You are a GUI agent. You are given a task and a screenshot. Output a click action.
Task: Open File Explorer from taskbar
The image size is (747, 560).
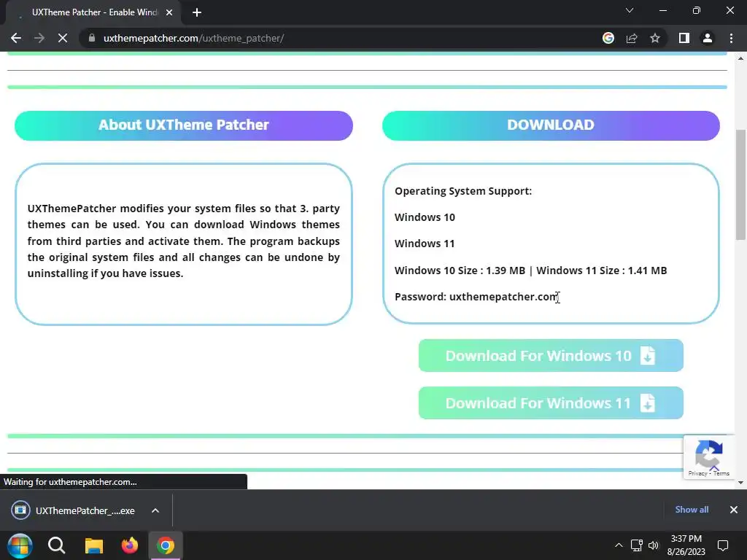pos(94,545)
